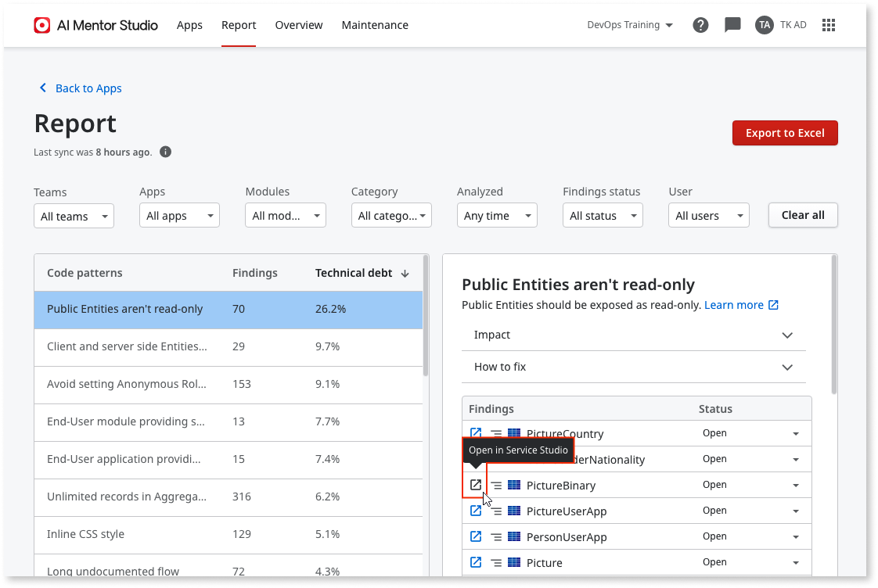Open the Teams filter dropdown

(74, 215)
